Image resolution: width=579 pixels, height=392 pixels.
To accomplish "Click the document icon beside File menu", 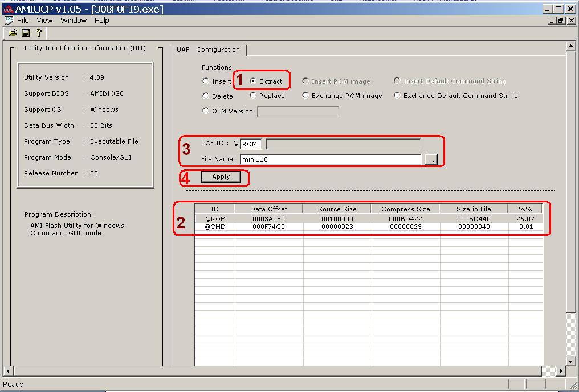I will [x=9, y=21].
